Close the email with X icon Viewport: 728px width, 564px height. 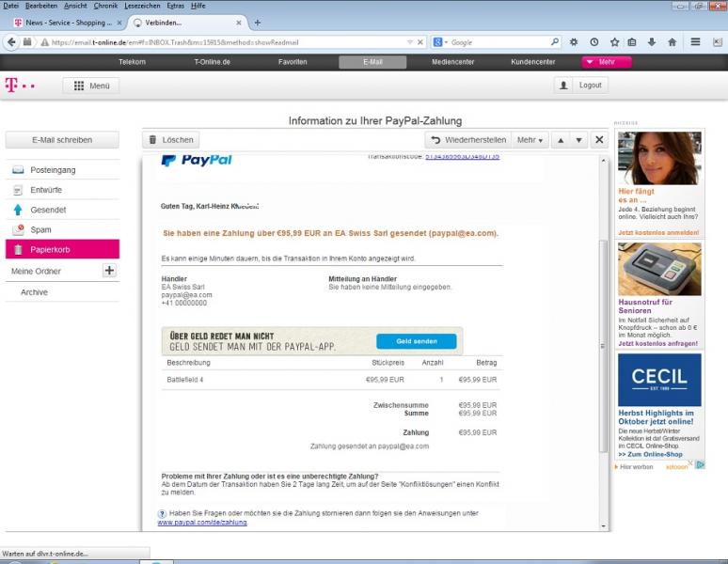(x=599, y=140)
